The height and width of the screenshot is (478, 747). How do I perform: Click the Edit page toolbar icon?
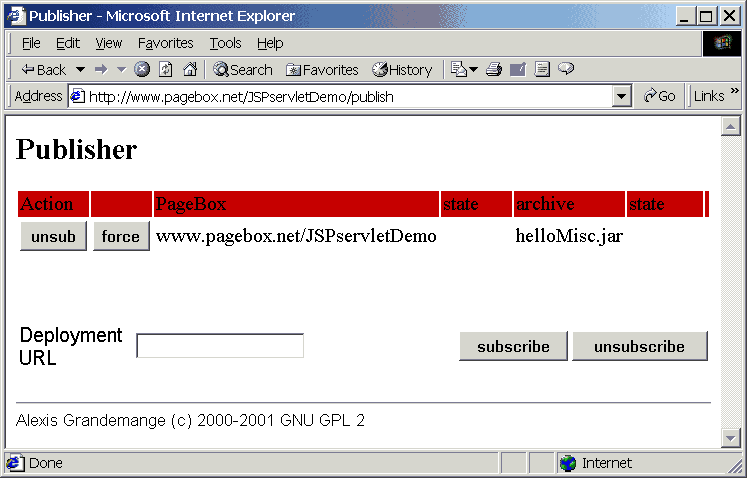tap(518, 70)
